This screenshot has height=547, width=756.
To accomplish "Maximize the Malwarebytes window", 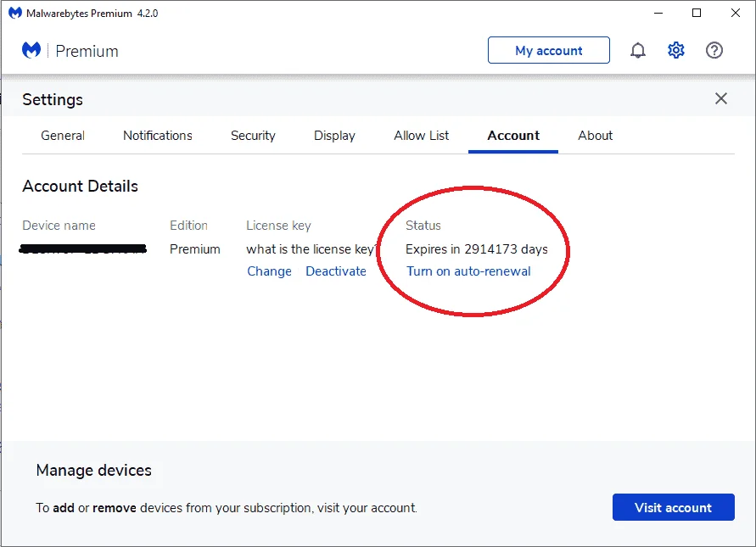I will point(697,13).
